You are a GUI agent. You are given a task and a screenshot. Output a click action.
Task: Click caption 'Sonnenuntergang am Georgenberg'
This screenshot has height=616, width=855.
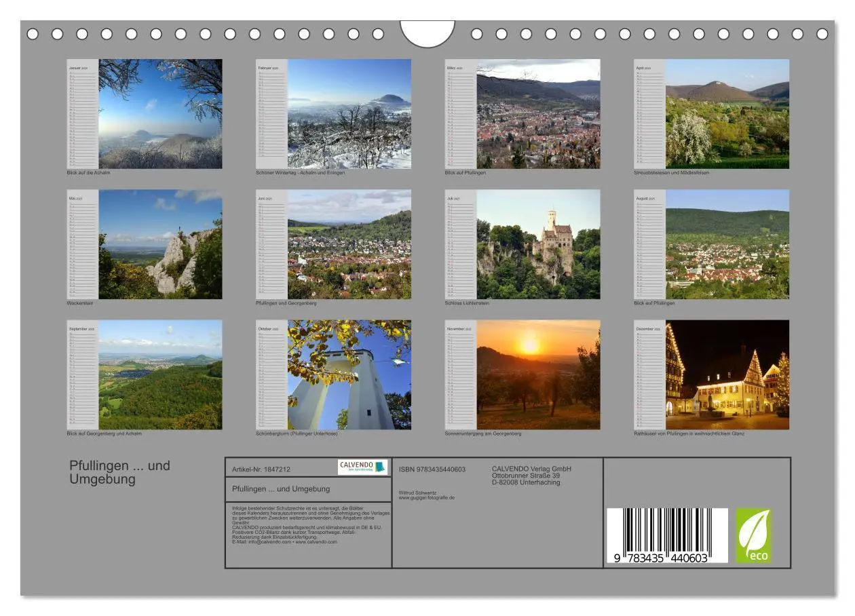pyautogui.click(x=483, y=434)
